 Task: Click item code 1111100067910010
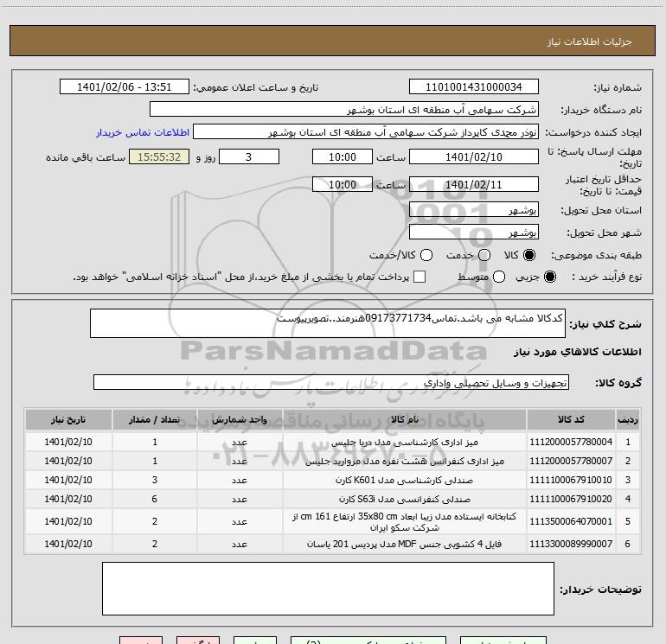tap(571, 480)
